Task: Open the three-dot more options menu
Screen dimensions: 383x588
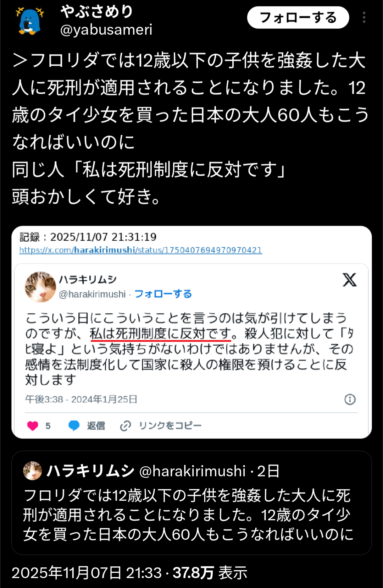Action: coord(364,17)
